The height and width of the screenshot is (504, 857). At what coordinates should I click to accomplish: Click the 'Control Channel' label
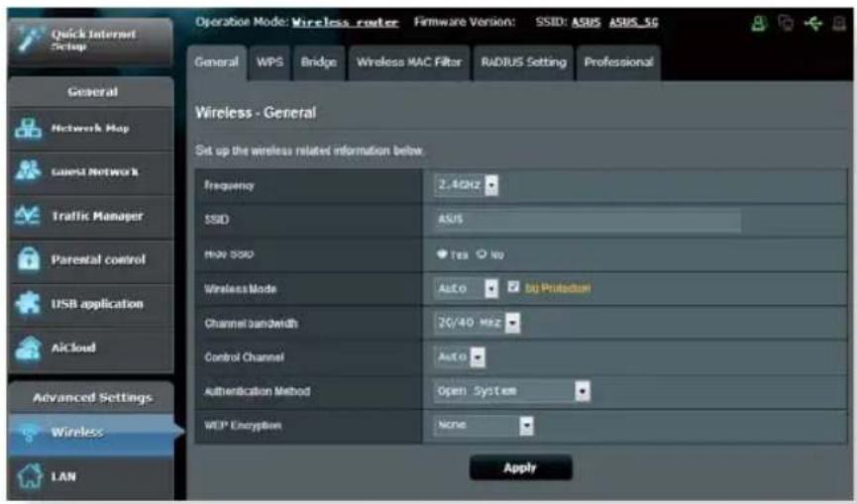(x=244, y=357)
